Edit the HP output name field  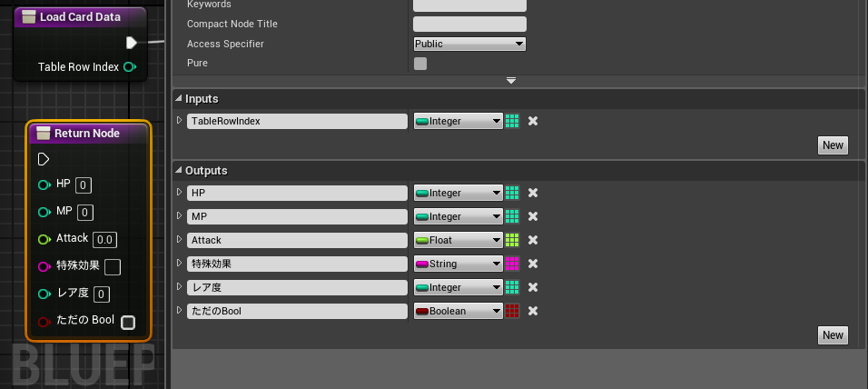[x=297, y=194]
